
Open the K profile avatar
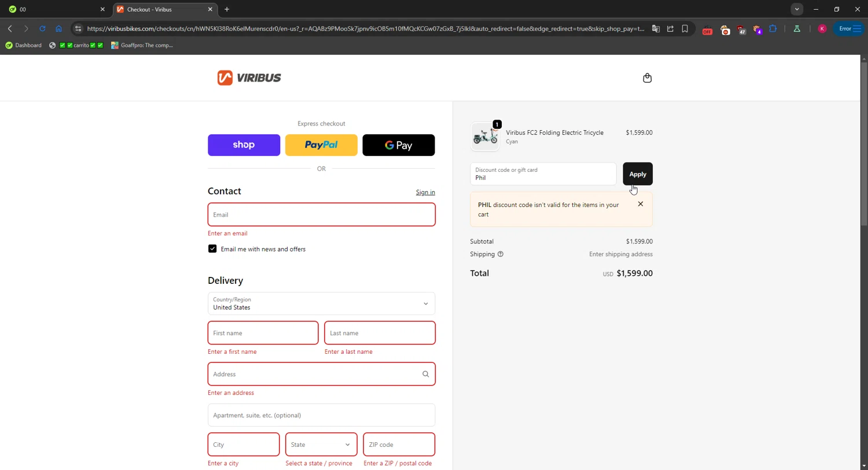pyautogui.click(x=822, y=28)
